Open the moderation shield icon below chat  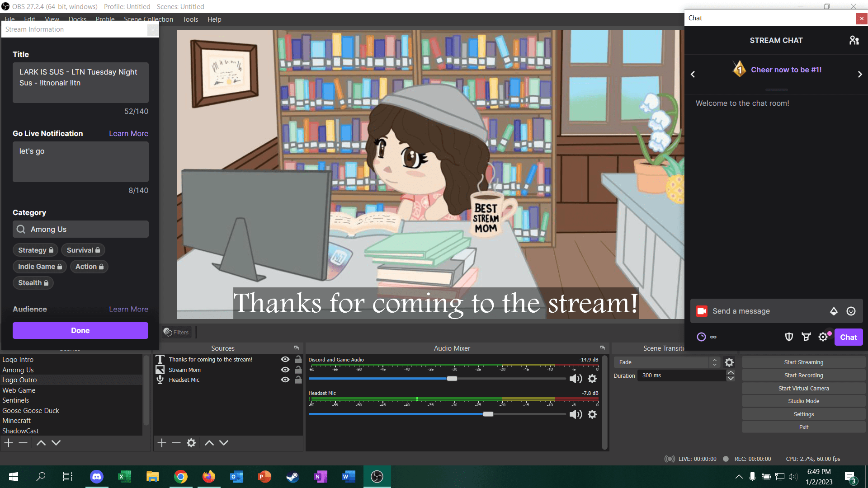tap(789, 337)
